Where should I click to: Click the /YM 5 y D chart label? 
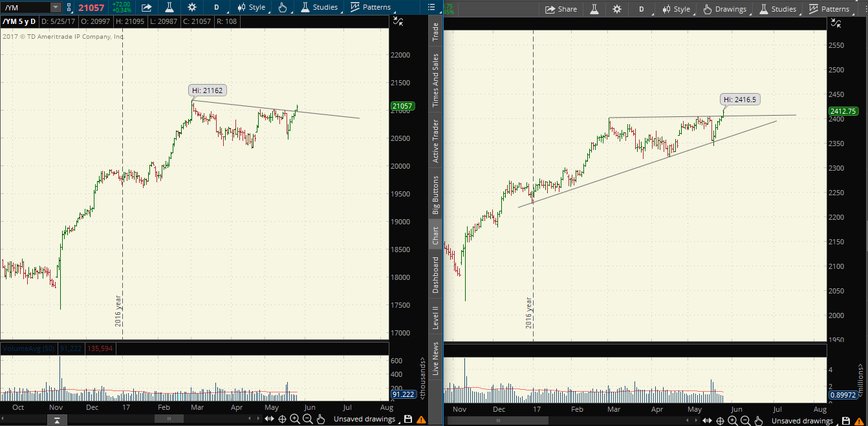[19, 21]
